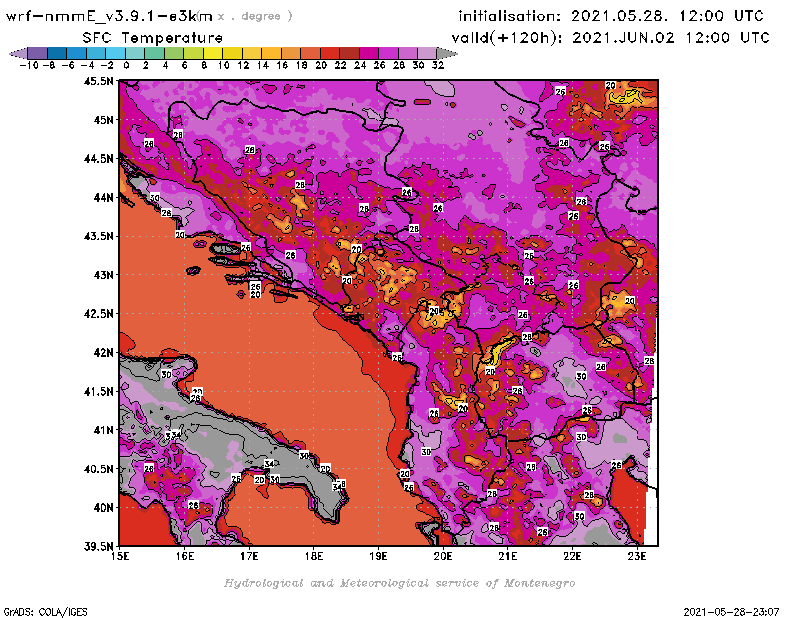The height and width of the screenshot is (618, 800).
Task: Pick the legend swatch between 18 and 20
Action: 311,53
